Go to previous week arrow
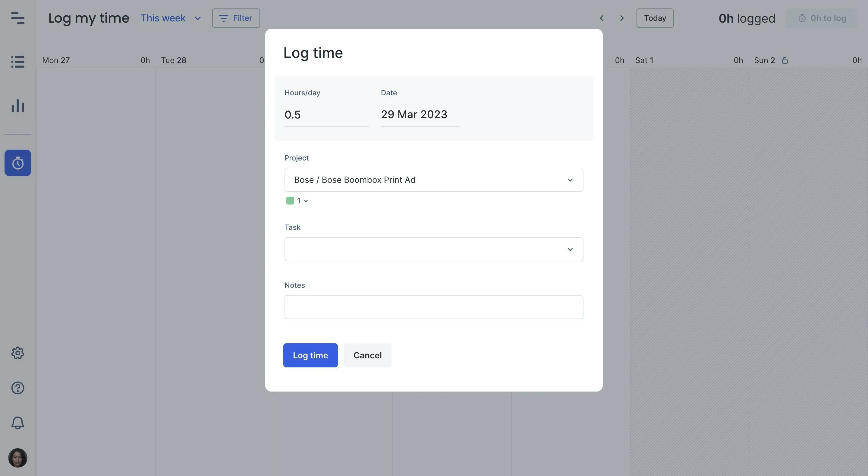 pyautogui.click(x=602, y=18)
